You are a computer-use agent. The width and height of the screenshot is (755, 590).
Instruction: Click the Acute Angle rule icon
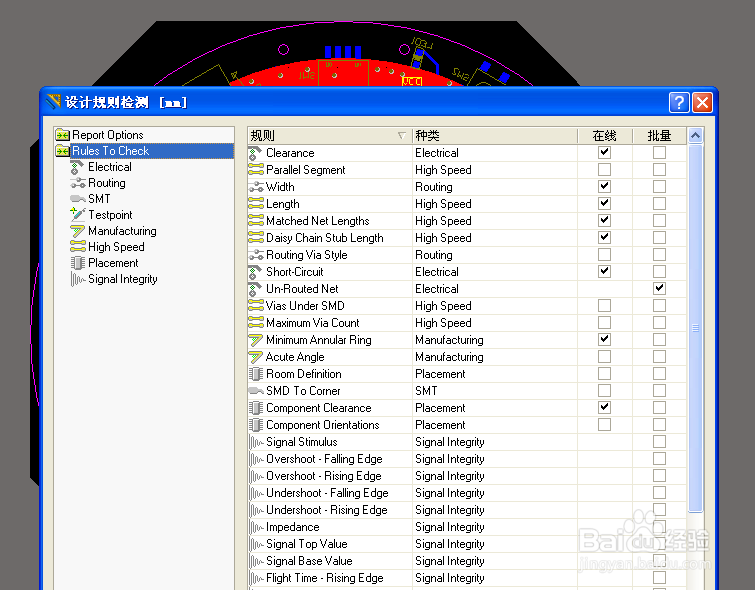click(256, 357)
